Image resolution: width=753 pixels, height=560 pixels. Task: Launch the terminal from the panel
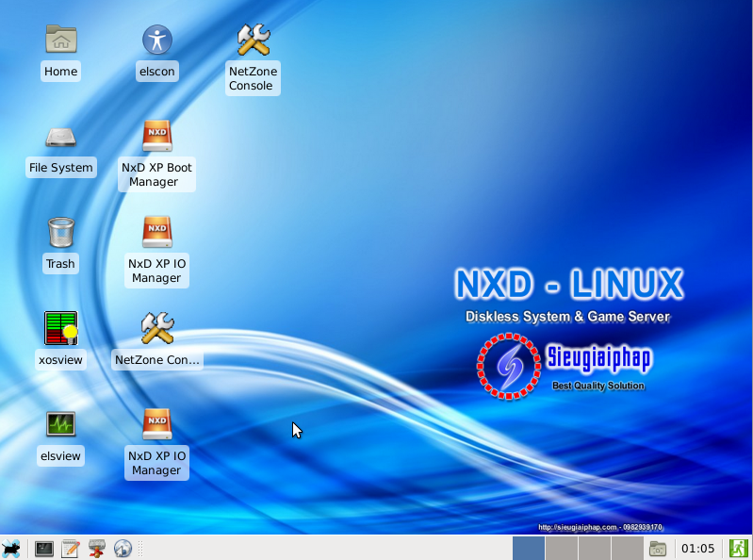point(43,549)
